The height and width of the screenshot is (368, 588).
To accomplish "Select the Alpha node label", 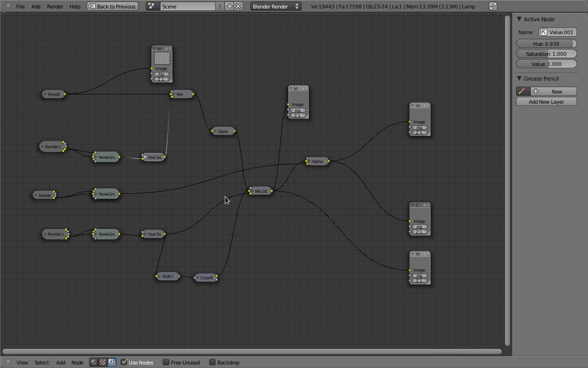I will click(x=317, y=162).
